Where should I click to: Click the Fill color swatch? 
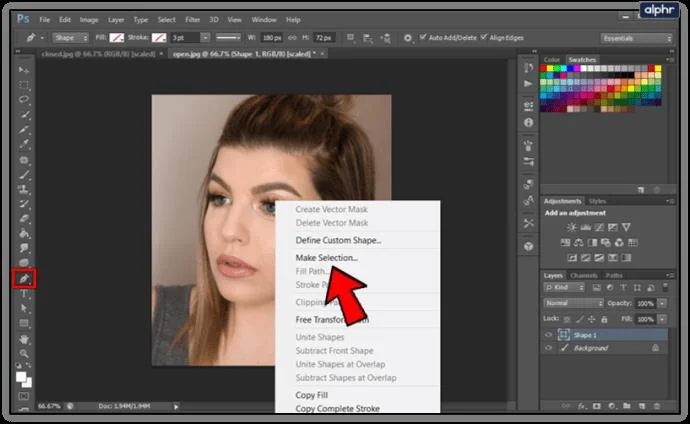coord(117,38)
